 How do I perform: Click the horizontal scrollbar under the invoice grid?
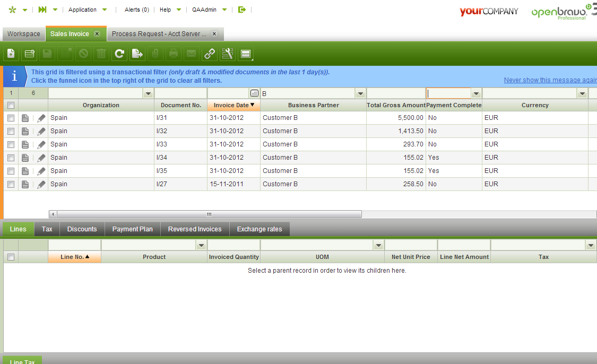coord(209,214)
